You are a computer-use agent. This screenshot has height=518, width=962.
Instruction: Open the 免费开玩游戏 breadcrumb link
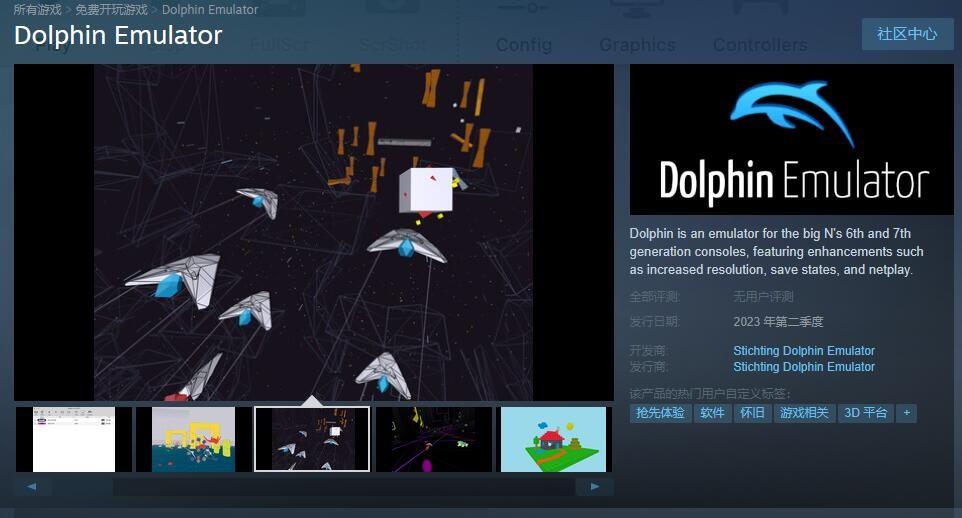coord(111,10)
